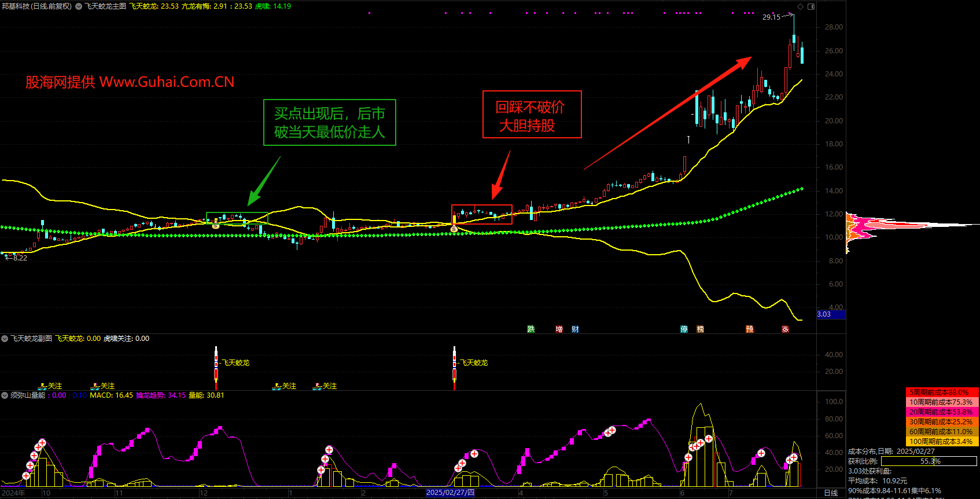Click the MACD: 16.45 readout
The image size is (980, 499).
(x=111, y=395)
